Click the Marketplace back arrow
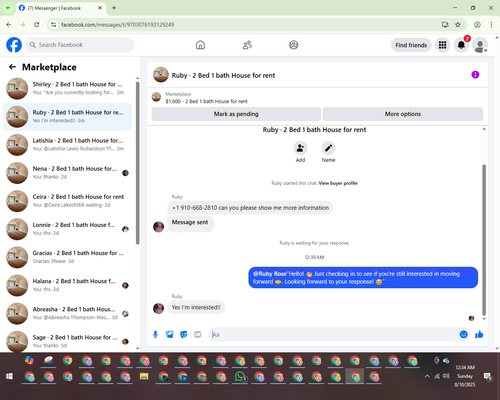This screenshot has width=500, height=400. [x=12, y=67]
